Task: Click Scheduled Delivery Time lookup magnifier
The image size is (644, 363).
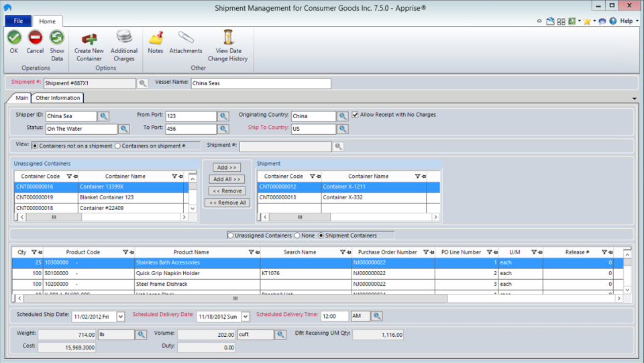Action: pyautogui.click(x=376, y=316)
